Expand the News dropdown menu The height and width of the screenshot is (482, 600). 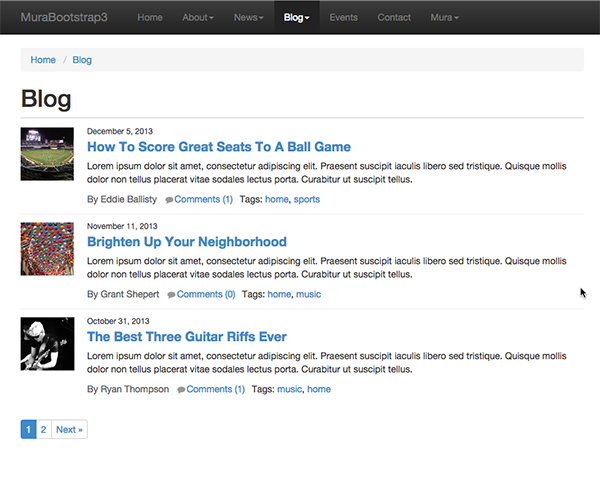pos(249,18)
